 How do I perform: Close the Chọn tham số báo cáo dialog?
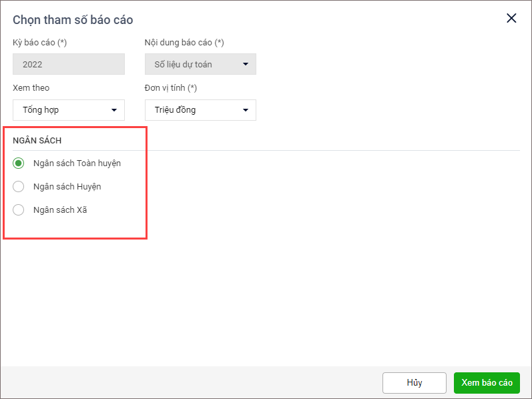pyautogui.click(x=511, y=18)
